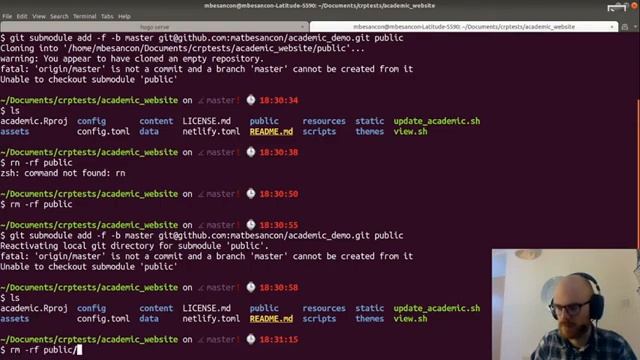This screenshot has width=640, height=360.
Task: Click the clock icon next to 18:30:50
Action: (x=251, y=193)
